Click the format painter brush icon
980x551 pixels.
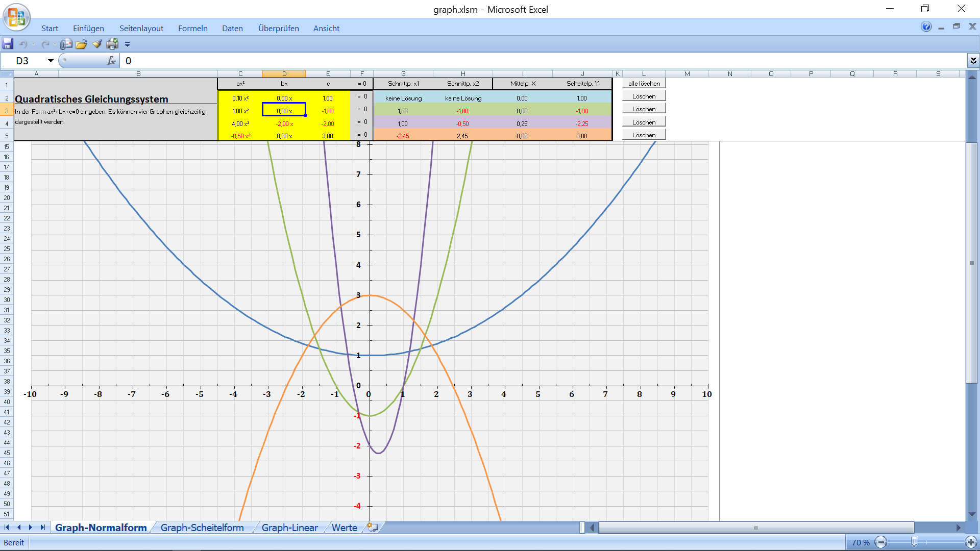tap(97, 44)
